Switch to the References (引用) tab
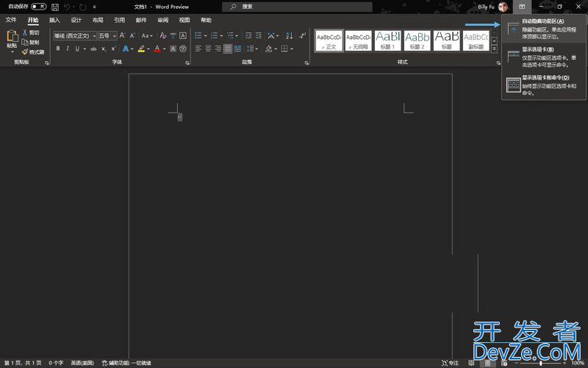Viewport: 588px width, 368px height. click(120, 20)
